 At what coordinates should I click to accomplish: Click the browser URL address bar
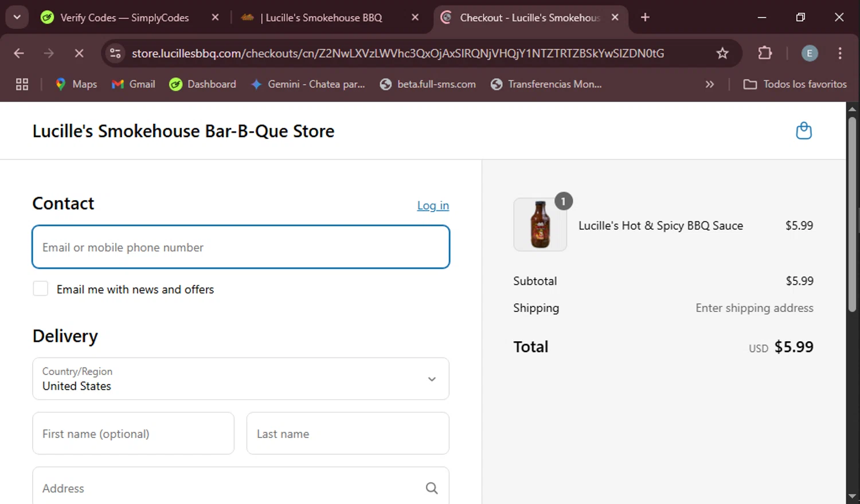(x=398, y=53)
